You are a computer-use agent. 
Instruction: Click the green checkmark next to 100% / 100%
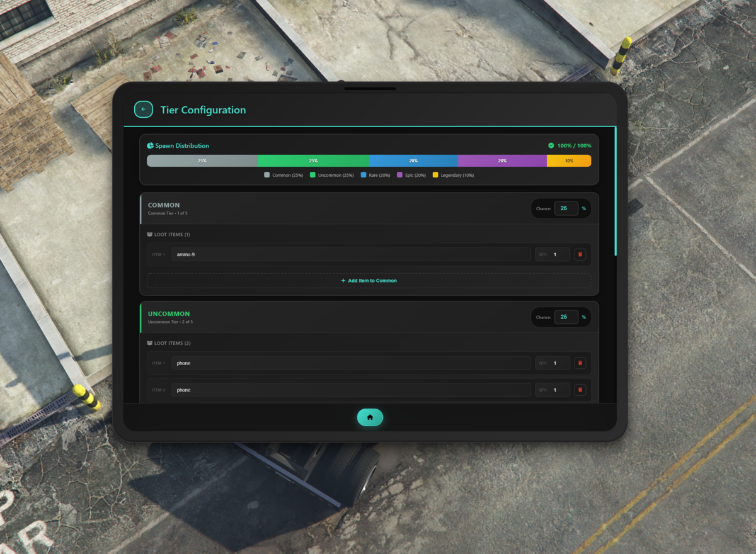(x=551, y=145)
